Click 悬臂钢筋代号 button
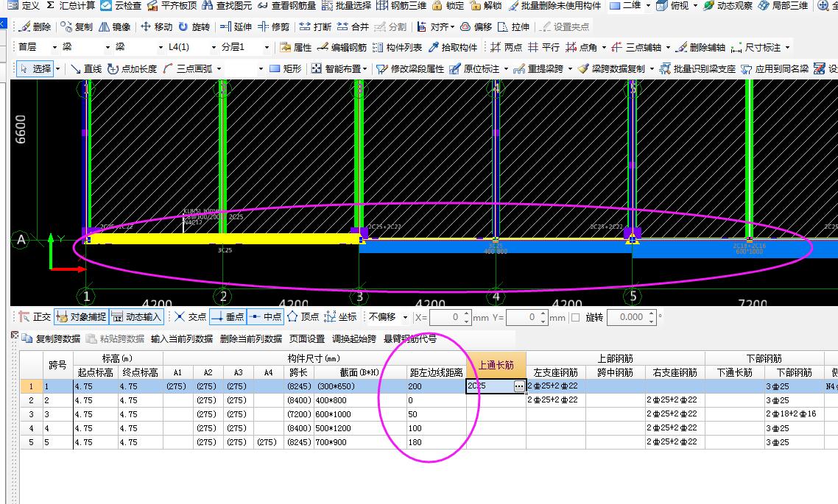The width and height of the screenshot is (838, 504). 410,339
